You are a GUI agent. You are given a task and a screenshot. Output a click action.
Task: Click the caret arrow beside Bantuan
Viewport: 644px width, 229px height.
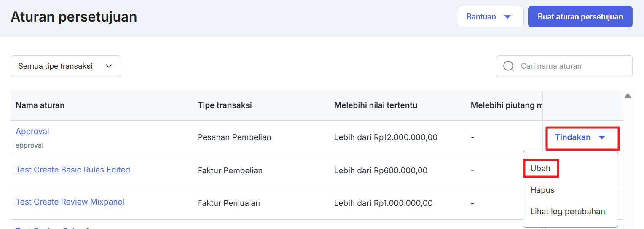tap(507, 17)
